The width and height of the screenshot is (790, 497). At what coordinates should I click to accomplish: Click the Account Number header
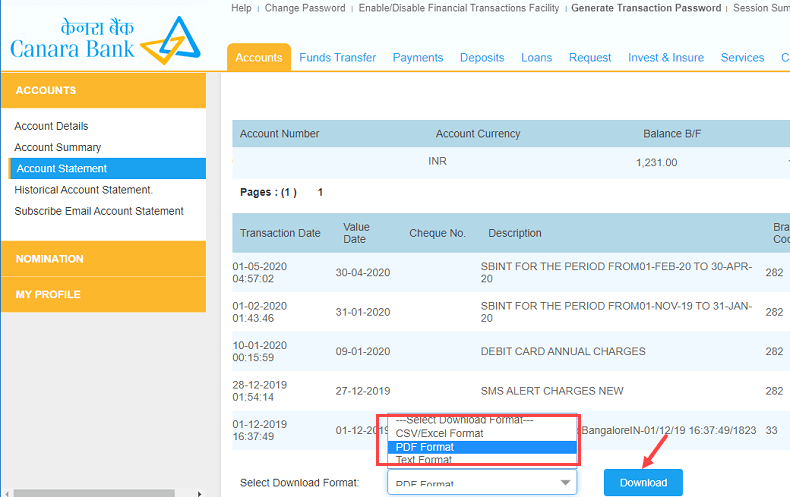pyautogui.click(x=279, y=134)
